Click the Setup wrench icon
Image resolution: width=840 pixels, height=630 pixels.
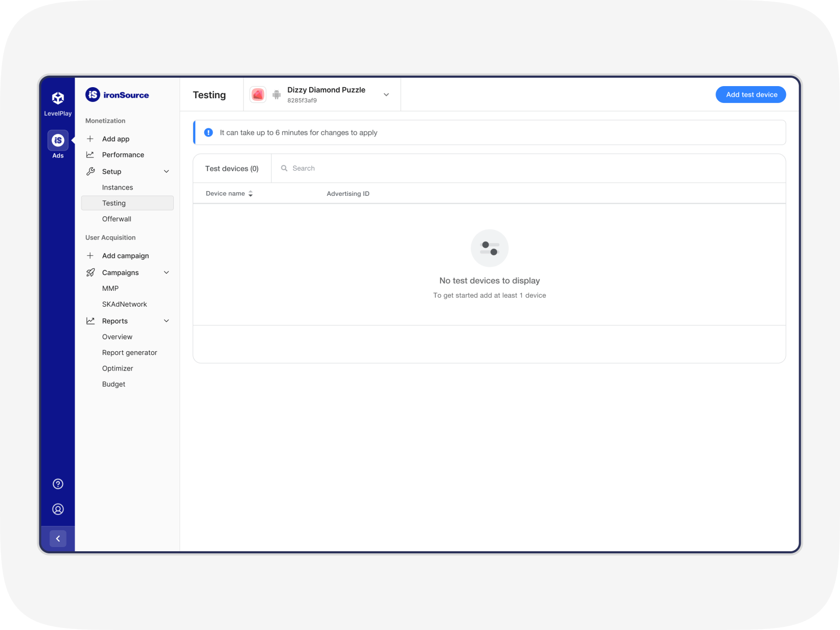pos(90,171)
